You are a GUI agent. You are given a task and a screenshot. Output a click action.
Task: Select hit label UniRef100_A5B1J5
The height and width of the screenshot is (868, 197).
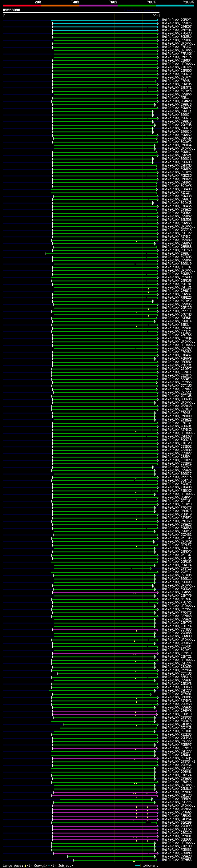coord(177,57)
